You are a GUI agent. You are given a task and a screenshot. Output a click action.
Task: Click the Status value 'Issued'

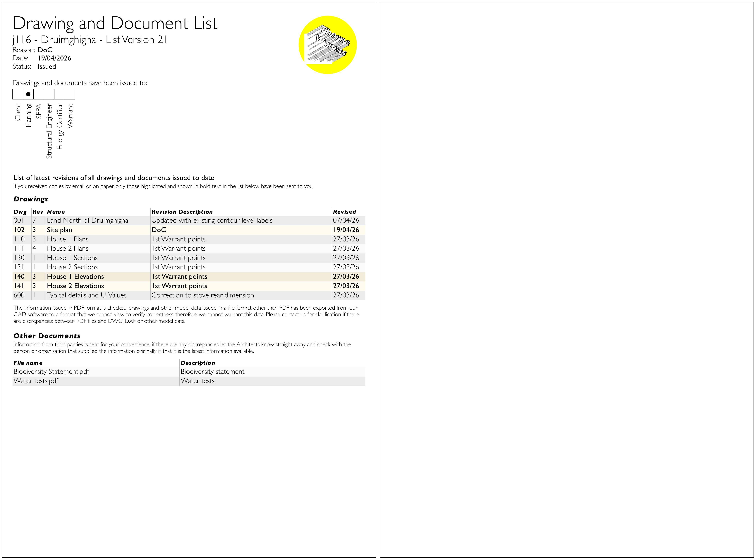coord(47,66)
